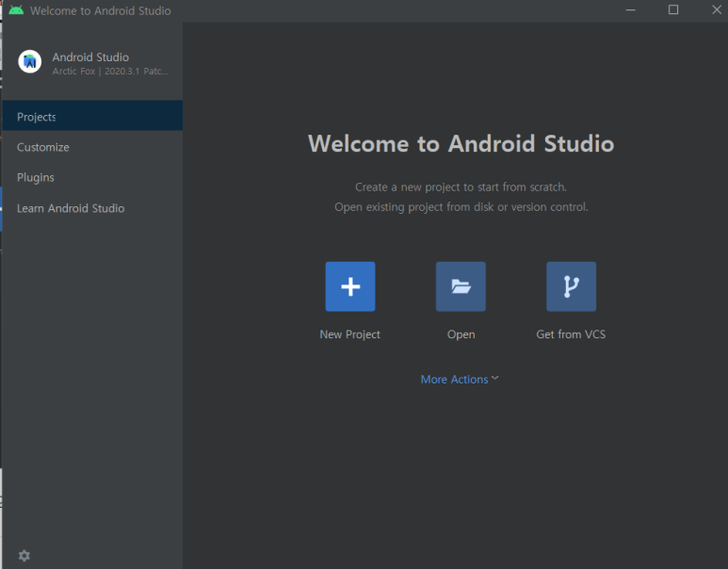Click the green Android icon in title bar
The height and width of the screenshot is (569, 728).
[x=16, y=10]
